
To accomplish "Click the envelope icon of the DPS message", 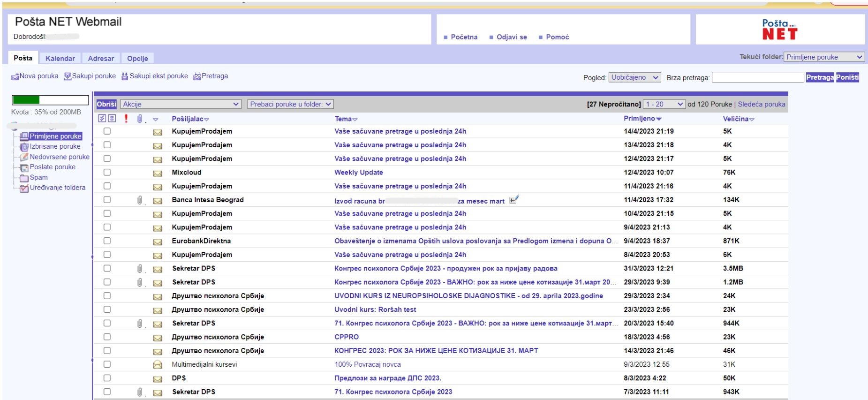I will pos(158,379).
